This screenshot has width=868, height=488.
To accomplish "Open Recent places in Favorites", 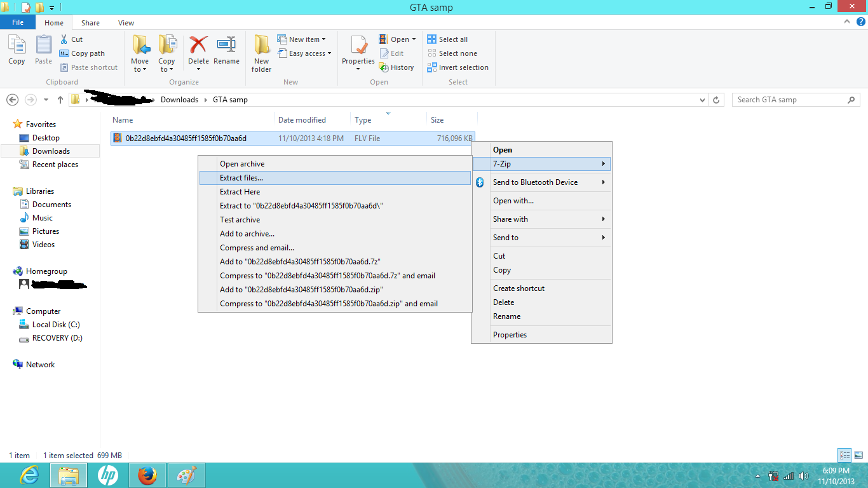I will click(x=55, y=165).
